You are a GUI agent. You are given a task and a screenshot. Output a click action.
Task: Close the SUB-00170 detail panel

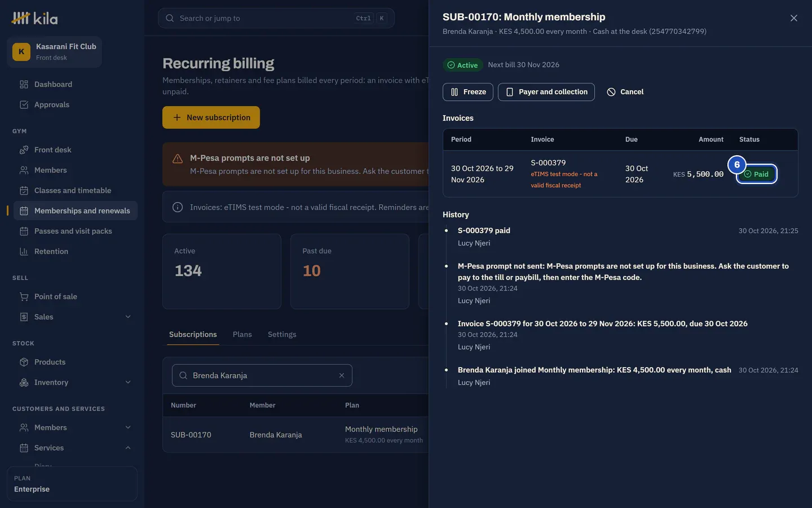(x=793, y=18)
